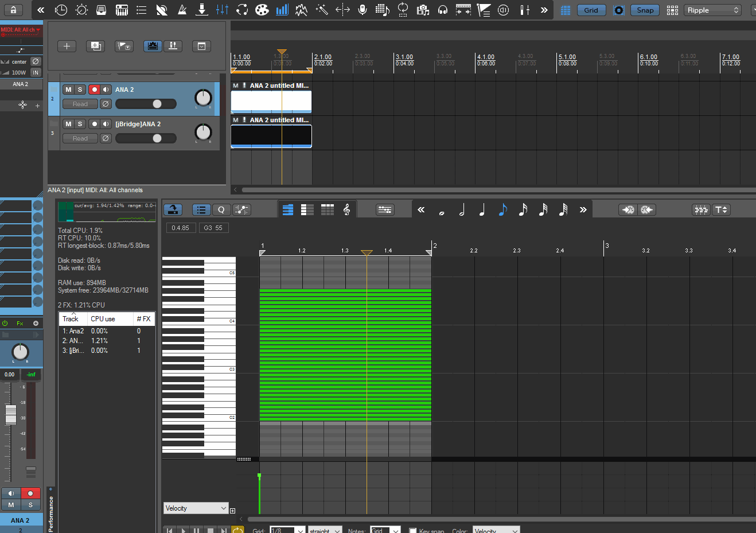Mute the [jBridge]ANA 2 track
Image resolution: width=756 pixels, height=533 pixels.
pyautogui.click(x=68, y=124)
